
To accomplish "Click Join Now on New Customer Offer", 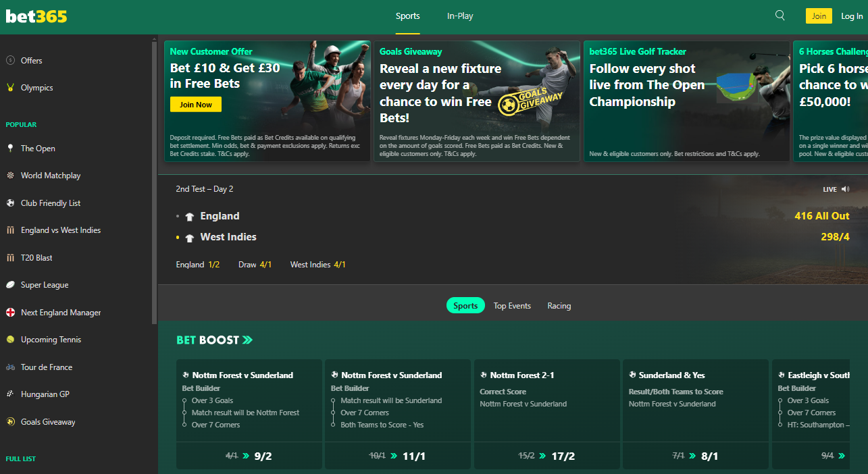I will coord(196,105).
